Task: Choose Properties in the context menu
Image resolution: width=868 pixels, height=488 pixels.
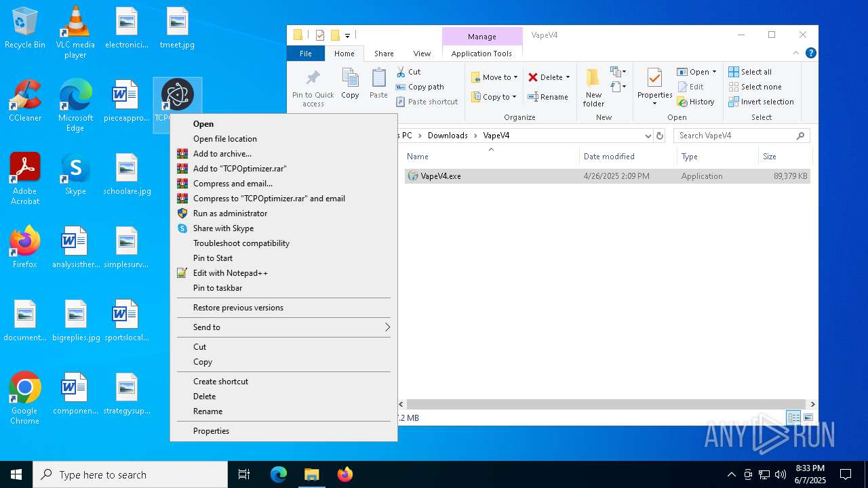Action: pos(283,431)
